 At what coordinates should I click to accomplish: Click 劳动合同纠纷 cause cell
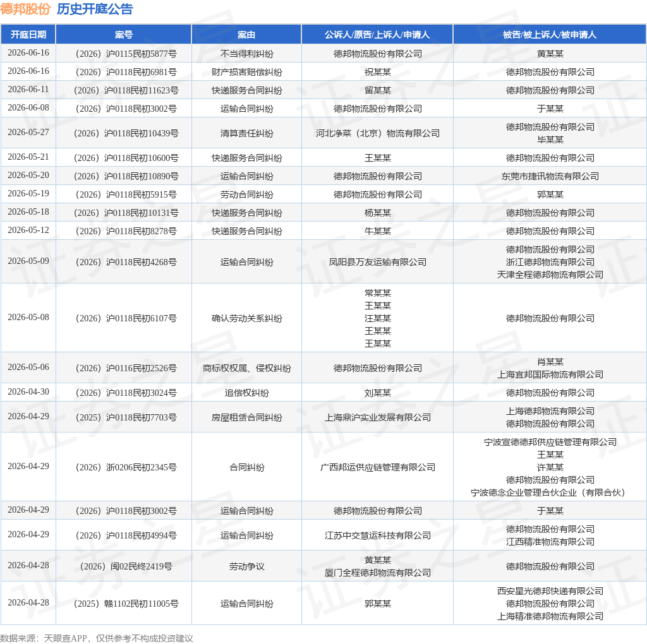246,194
